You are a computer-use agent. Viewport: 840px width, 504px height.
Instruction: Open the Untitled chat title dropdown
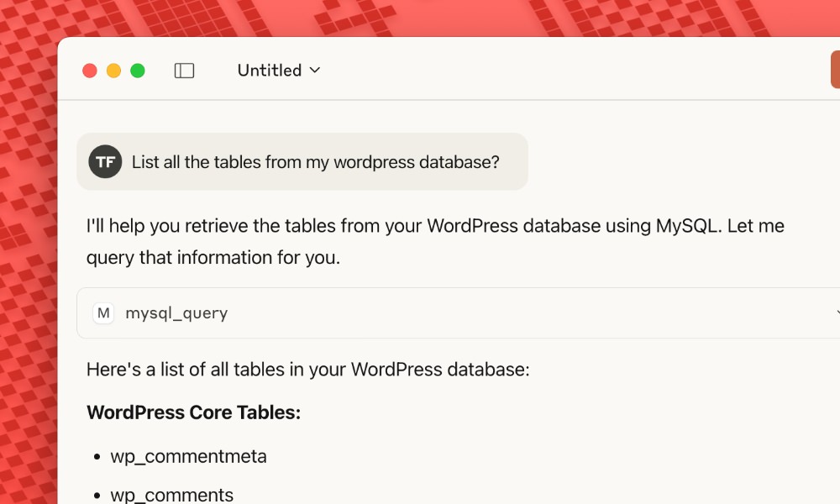coord(279,71)
